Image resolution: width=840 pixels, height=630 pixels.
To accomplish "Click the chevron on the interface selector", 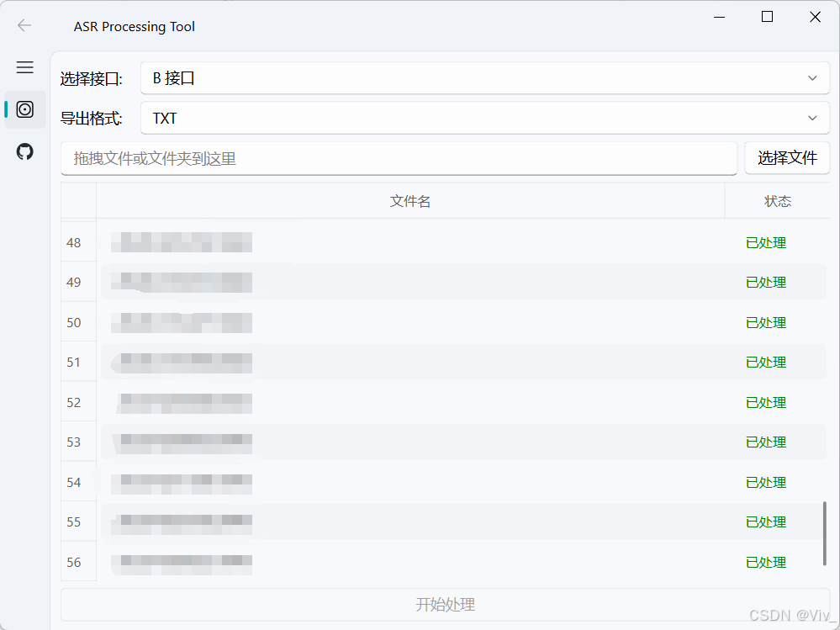I will pos(812,77).
